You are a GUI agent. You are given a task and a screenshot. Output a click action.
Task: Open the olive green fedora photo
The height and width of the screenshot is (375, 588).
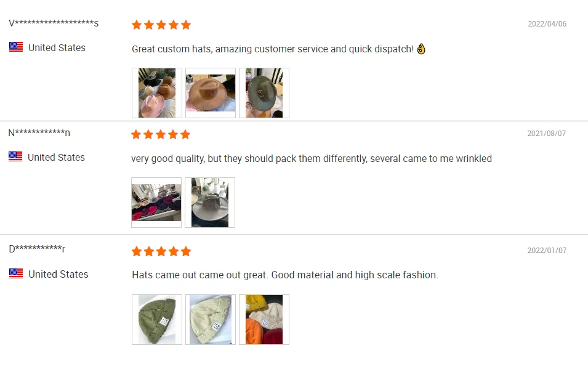[264, 93]
